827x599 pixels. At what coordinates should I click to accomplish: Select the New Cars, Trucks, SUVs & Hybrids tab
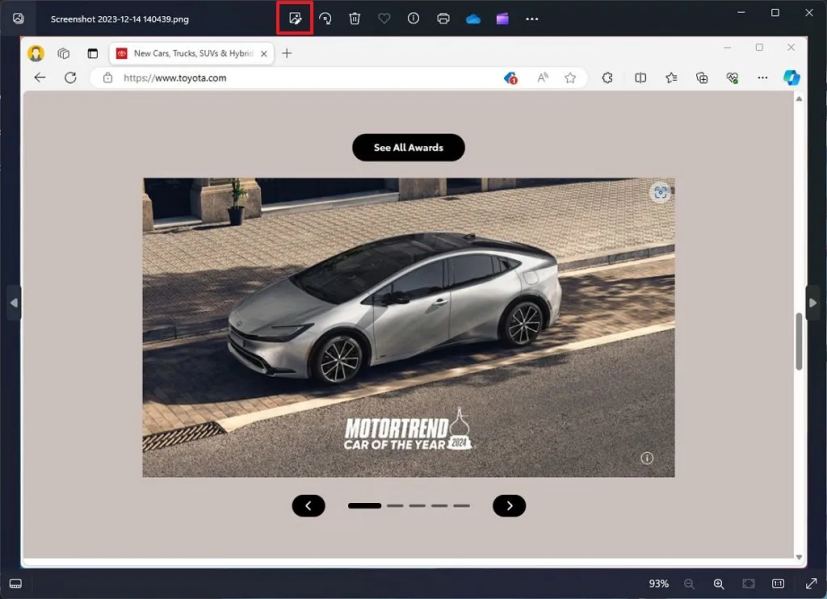click(x=192, y=53)
